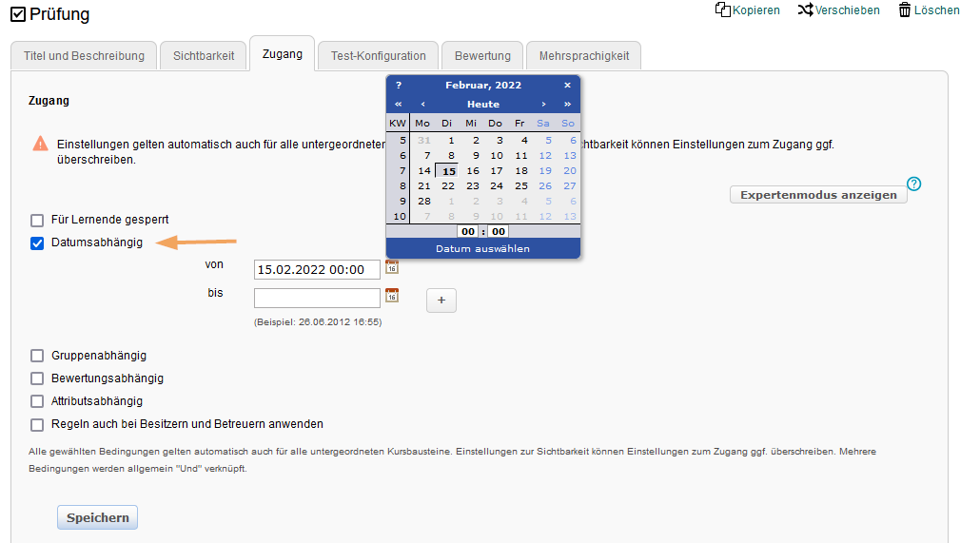Click the Löschen trash icon

click(905, 10)
